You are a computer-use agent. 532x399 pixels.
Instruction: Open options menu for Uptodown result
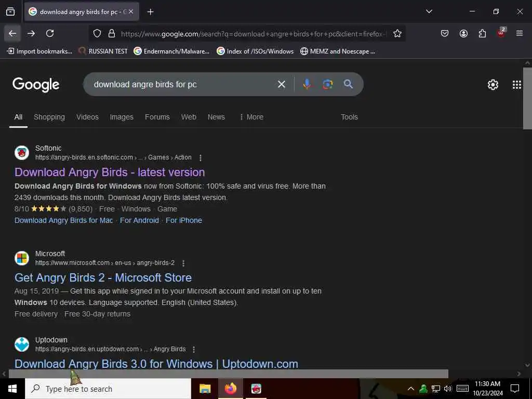tap(194, 350)
